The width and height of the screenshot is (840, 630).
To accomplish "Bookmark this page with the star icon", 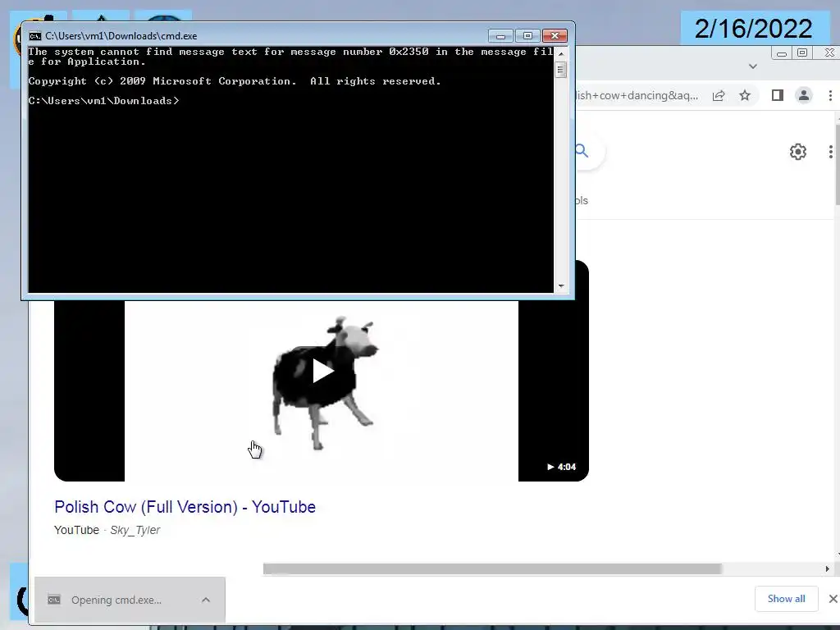I will tap(745, 95).
